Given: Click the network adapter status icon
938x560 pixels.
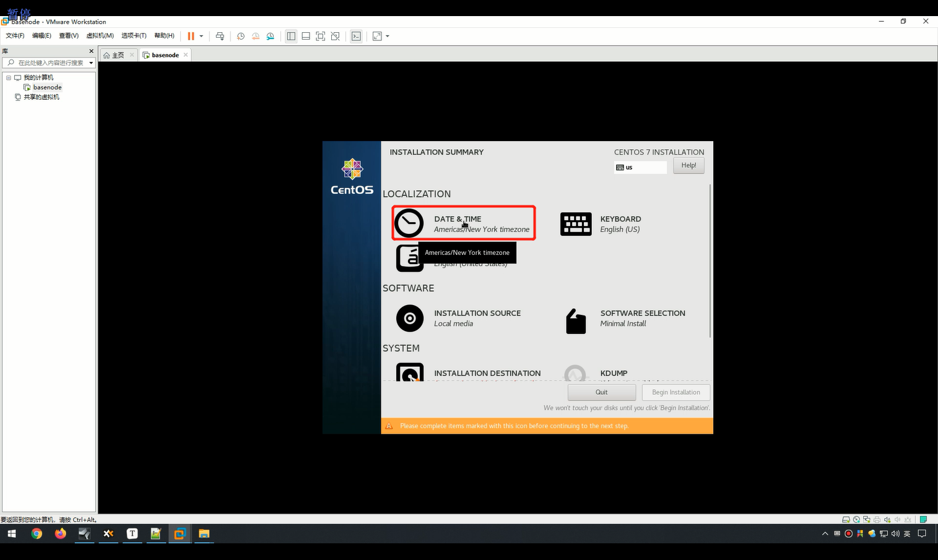Looking at the screenshot, I should coord(867,520).
